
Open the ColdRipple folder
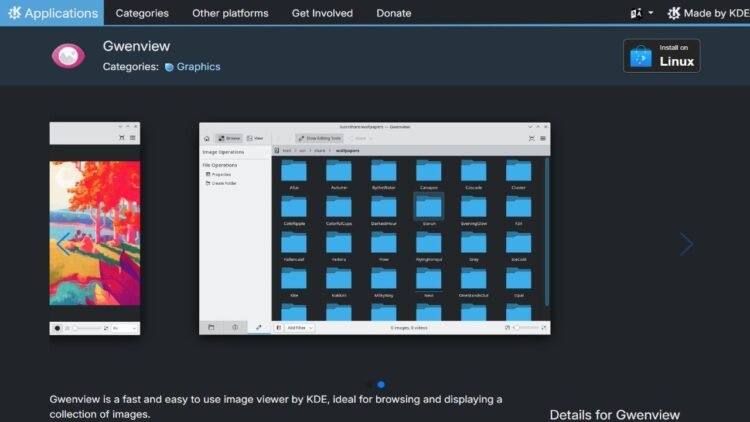point(294,211)
